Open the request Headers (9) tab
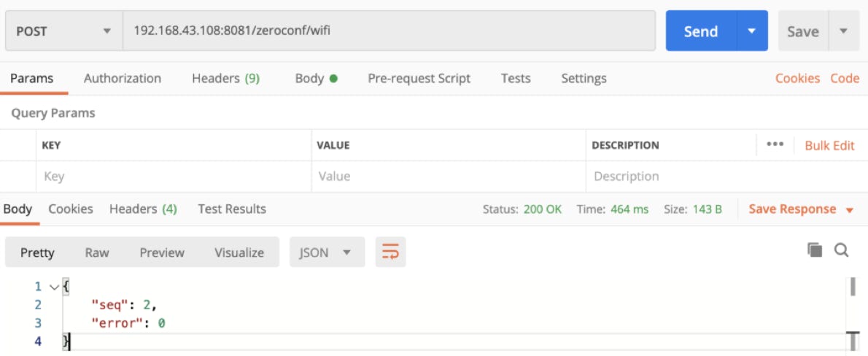 (x=225, y=78)
